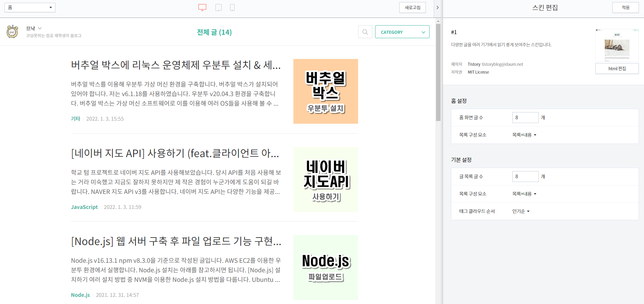The image size is (644, 304).
Task: Open 태그 클라우드 순서 인기순 dropdown
Action: pos(521,211)
